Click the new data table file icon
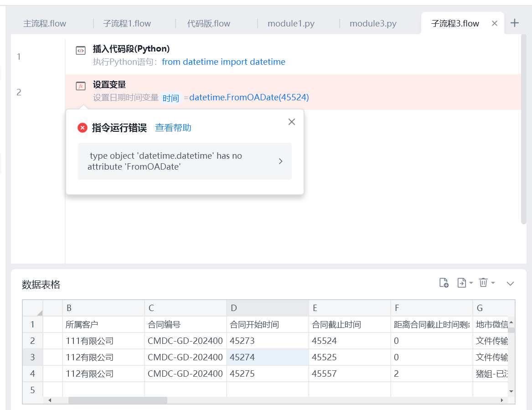 [444, 283]
